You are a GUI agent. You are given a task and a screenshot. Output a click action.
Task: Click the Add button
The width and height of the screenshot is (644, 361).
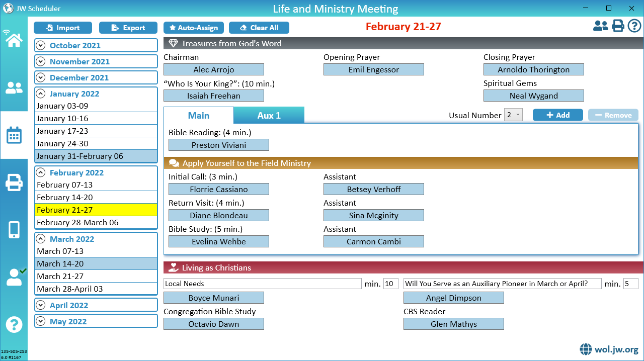(558, 115)
